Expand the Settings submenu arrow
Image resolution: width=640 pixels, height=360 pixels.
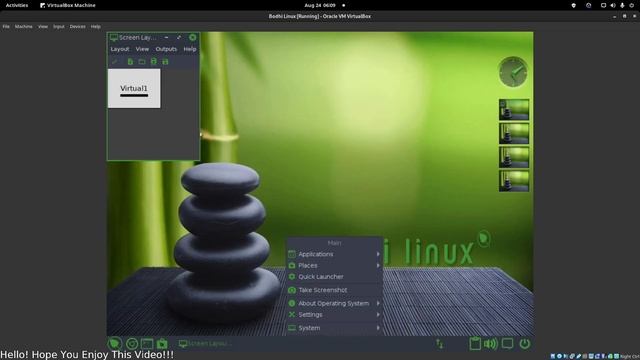pos(378,315)
